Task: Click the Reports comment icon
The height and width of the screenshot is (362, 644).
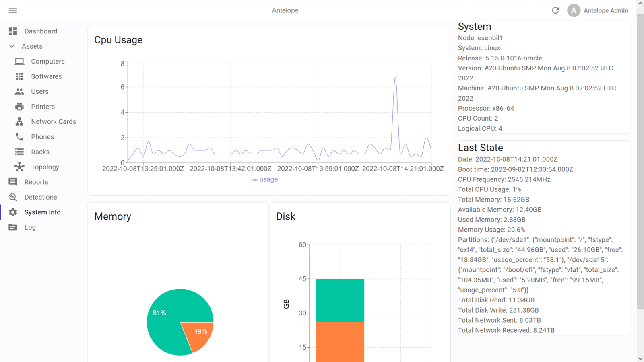Action: [x=13, y=182]
